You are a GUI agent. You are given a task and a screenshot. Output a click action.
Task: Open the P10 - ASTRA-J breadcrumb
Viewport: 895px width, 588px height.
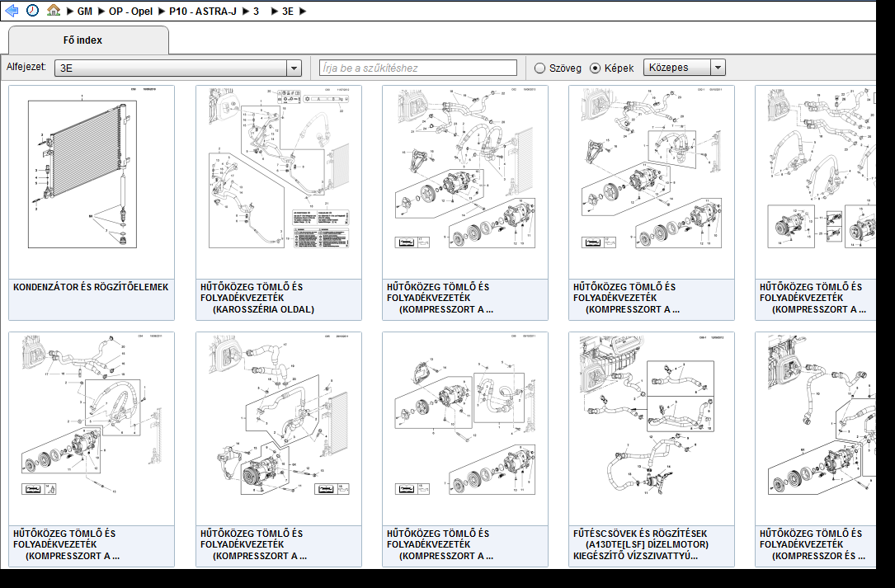coord(203,12)
